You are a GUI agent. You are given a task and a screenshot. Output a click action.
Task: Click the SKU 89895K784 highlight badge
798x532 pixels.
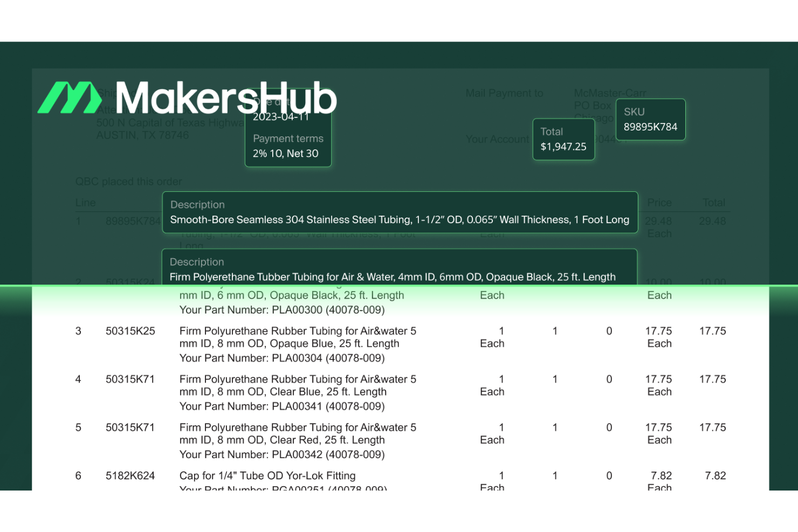(650, 119)
